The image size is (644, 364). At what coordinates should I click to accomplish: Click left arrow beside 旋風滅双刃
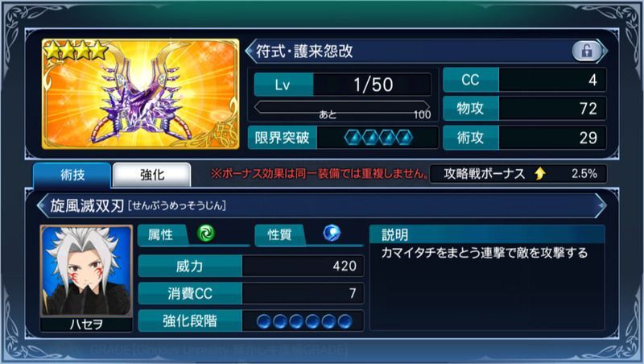click(x=42, y=205)
